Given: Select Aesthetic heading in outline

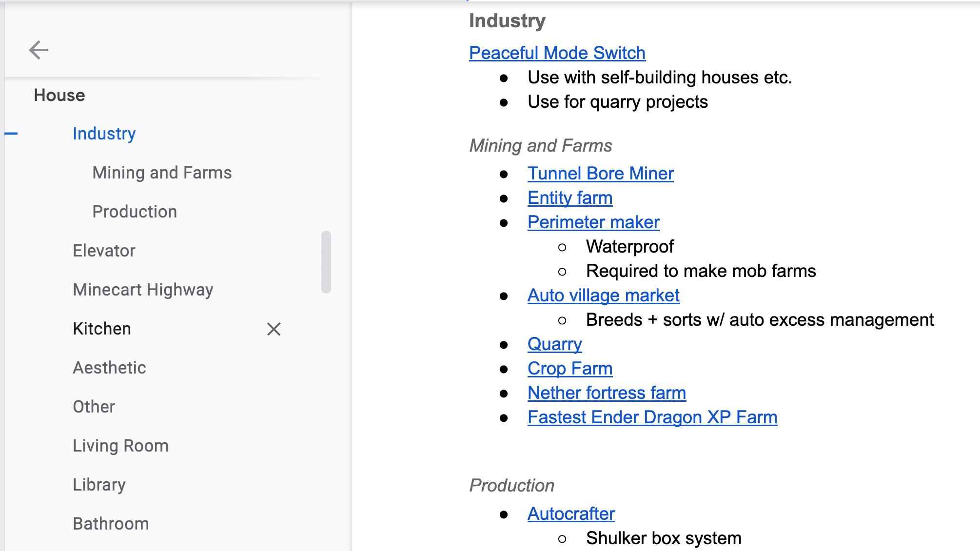Looking at the screenshot, I should coord(109,368).
